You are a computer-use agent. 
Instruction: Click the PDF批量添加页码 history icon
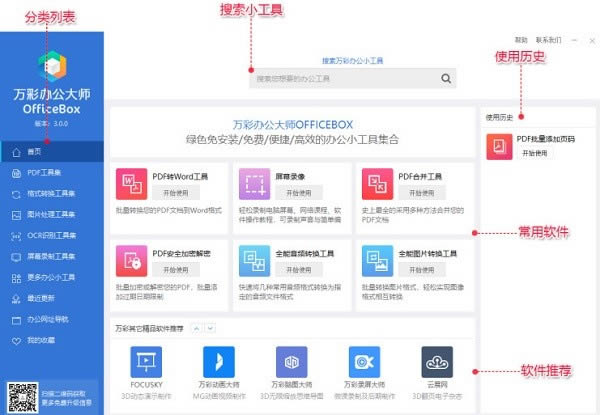(499, 147)
